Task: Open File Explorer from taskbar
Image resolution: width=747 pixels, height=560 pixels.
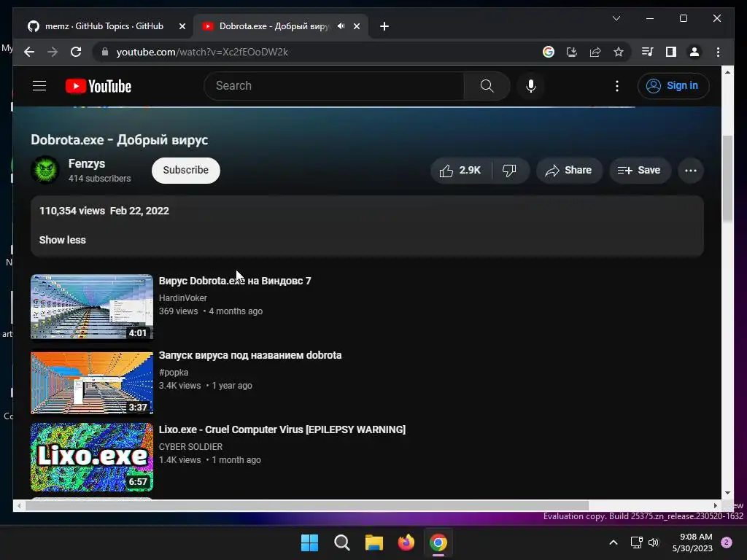Action: 374,542
